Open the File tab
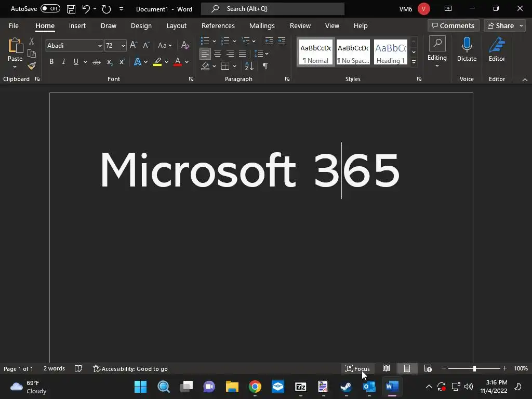 [x=14, y=26]
